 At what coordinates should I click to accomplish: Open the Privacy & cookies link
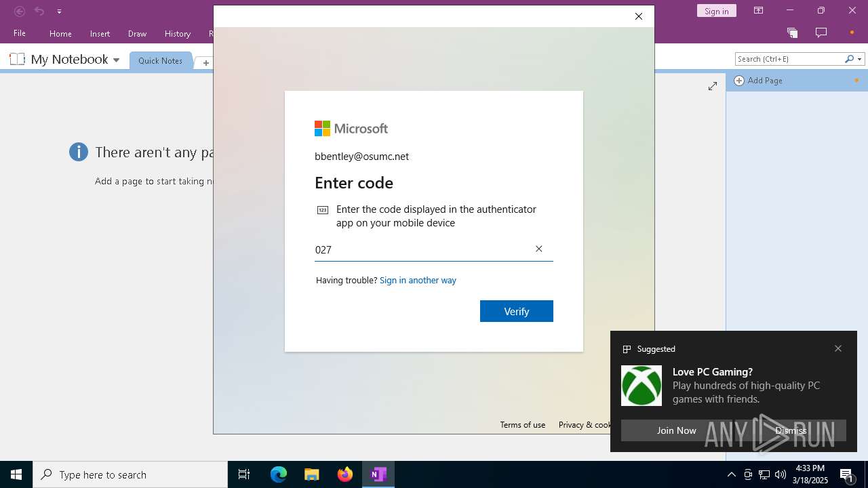[585, 425]
